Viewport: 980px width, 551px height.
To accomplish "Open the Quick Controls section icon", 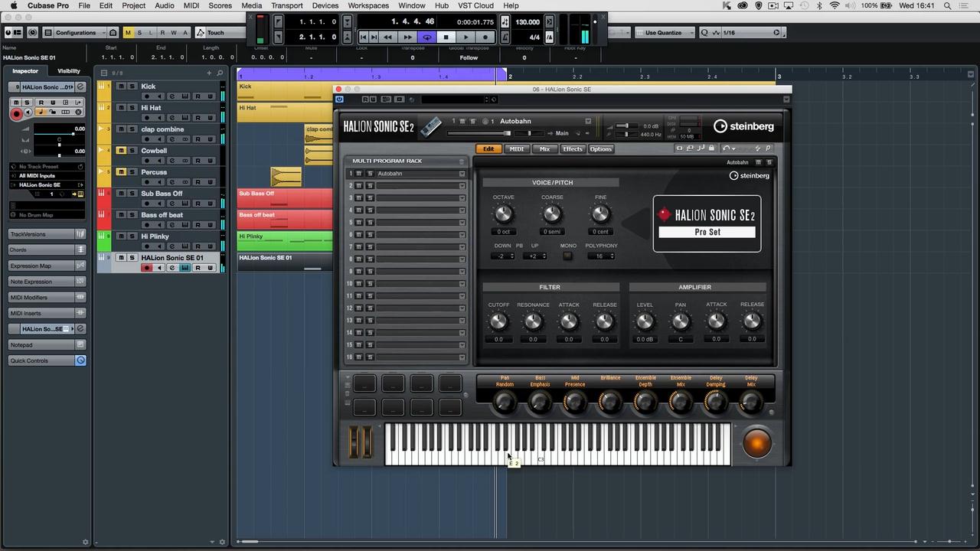I will pyautogui.click(x=80, y=360).
